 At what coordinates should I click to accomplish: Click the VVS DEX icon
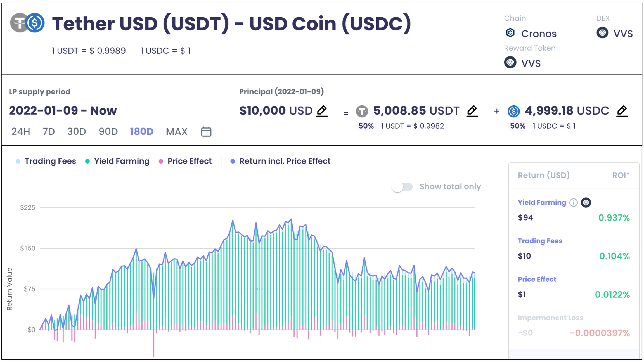[602, 33]
